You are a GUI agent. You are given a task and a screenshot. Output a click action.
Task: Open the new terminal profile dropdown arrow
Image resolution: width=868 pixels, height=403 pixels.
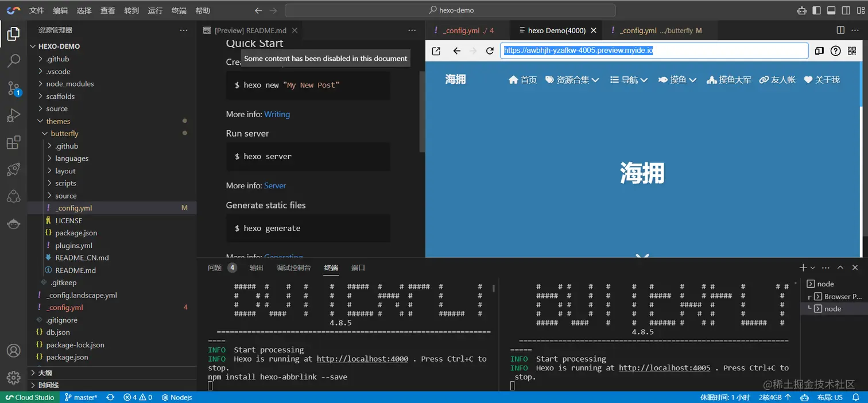point(812,268)
